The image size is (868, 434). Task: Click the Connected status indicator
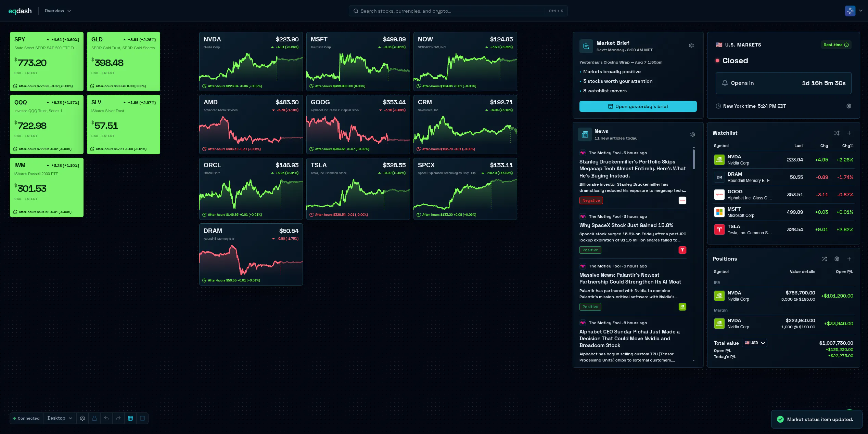coord(26,418)
